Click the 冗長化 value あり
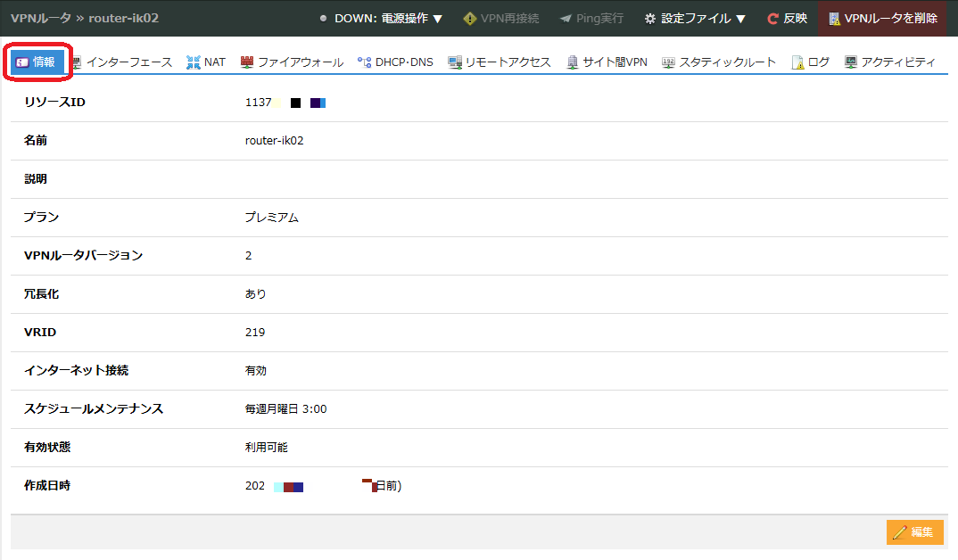This screenshot has width=958, height=560. [255, 293]
